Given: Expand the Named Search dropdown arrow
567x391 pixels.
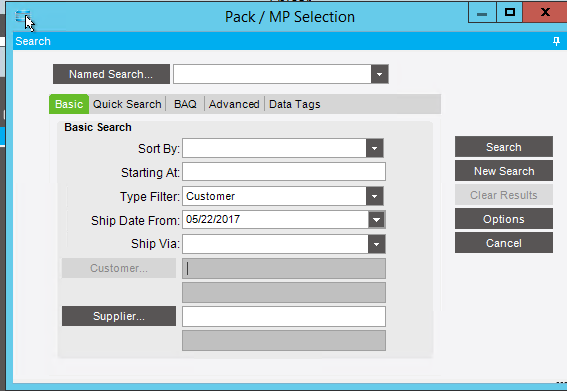Looking at the screenshot, I should (x=379, y=75).
